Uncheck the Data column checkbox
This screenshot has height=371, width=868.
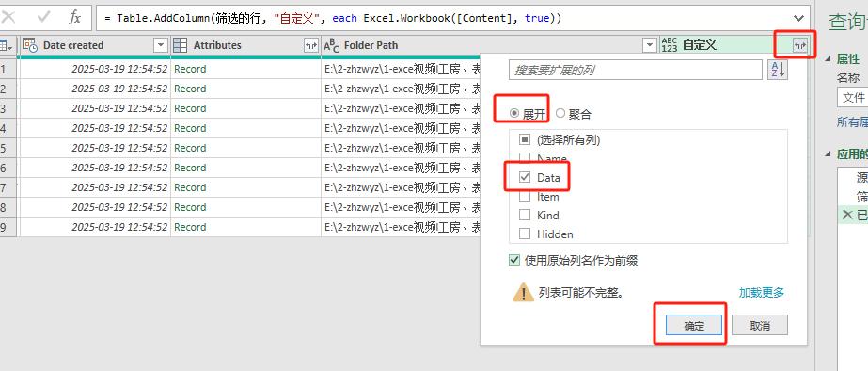(x=525, y=177)
